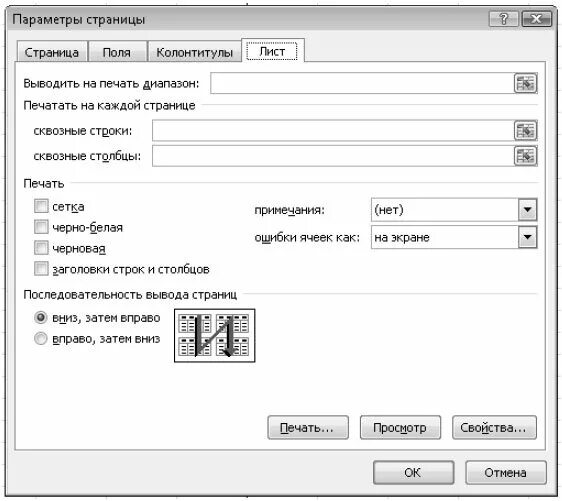
Task: Click the на экране value in errors box
Action: tap(402, 237)
